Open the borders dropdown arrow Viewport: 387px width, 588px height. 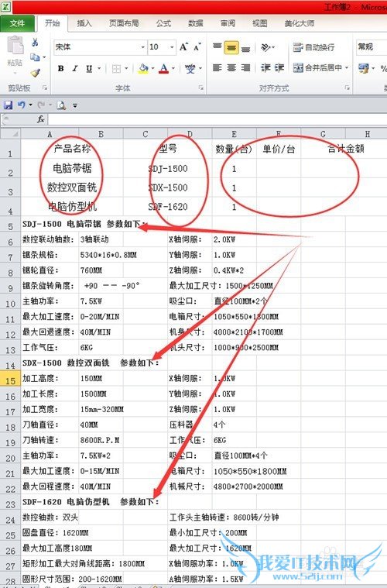point(126,68)
